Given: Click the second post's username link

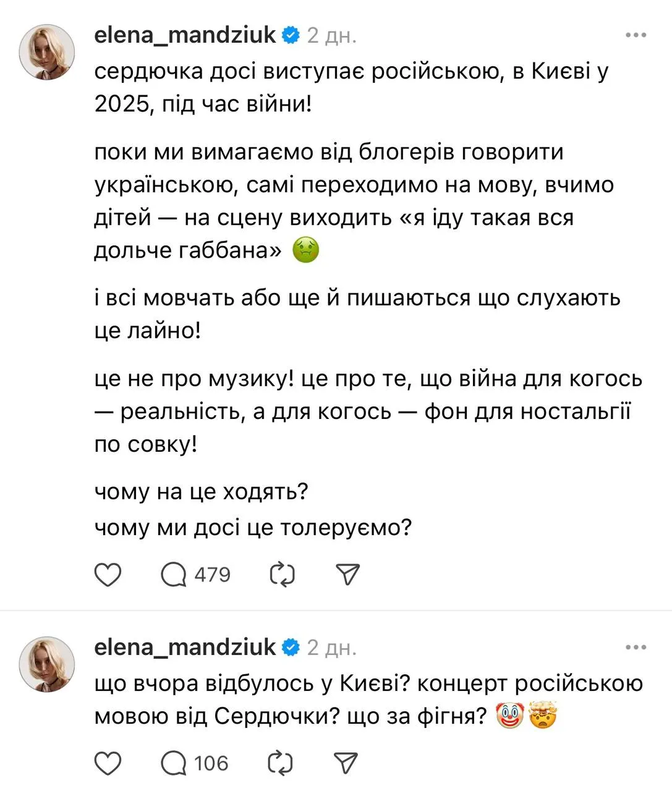Looking at the screenshot, I should click(184, 647).
